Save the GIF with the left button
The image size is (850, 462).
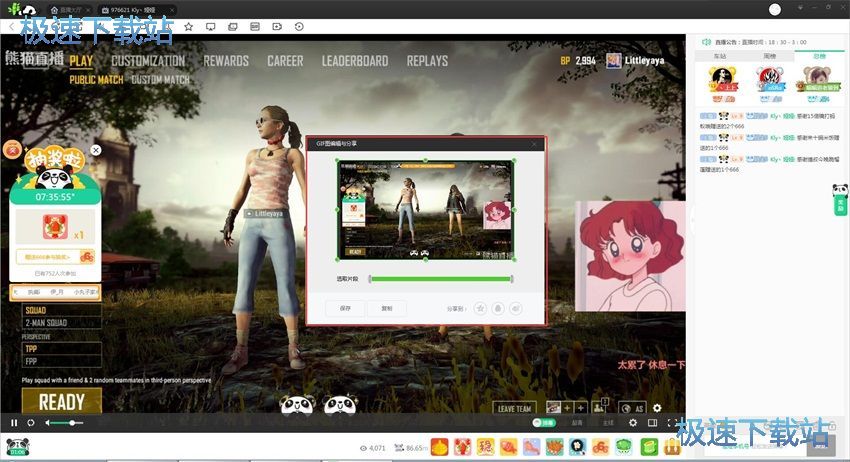(345, 308)
